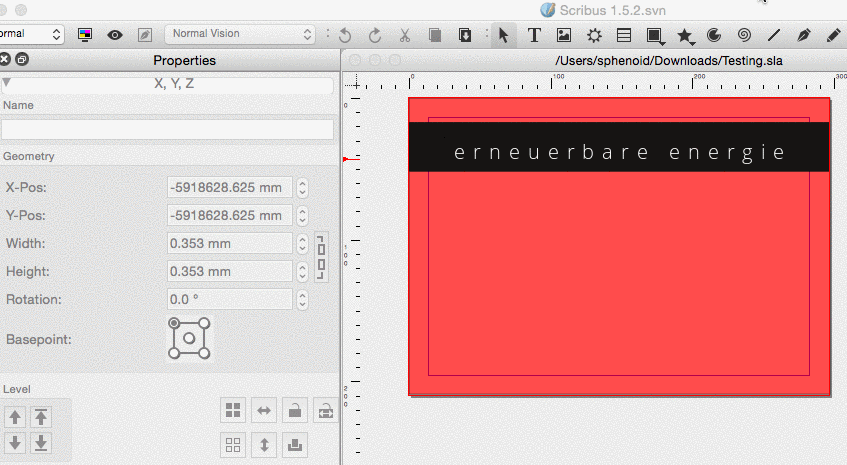The image size is (847, 465).
Task: Open the Shape tool dropdown arrow
Action: click(665, 39)
